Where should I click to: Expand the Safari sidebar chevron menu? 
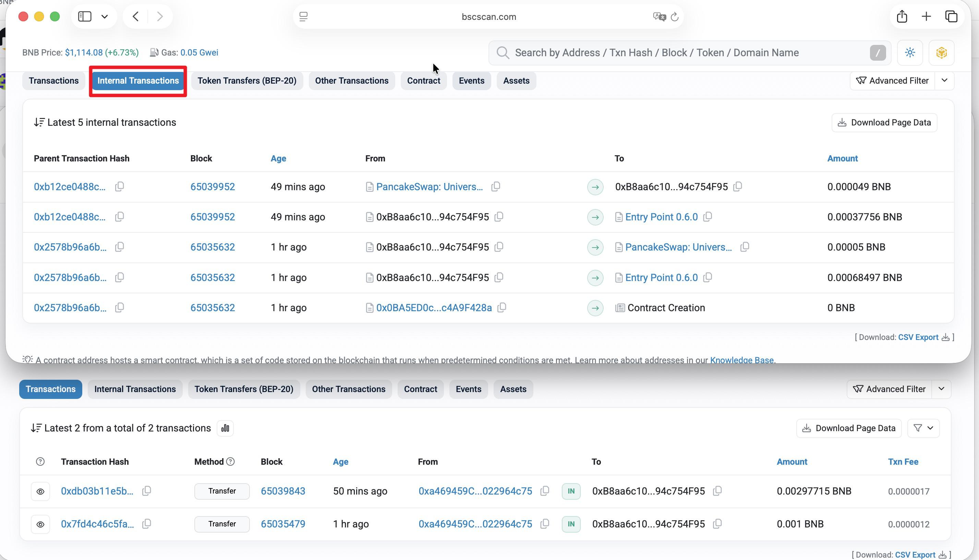[x=105, y=16]
